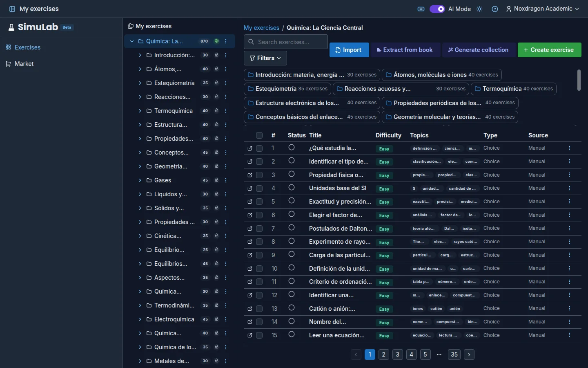Click the Easy badge on exercise row 1
Viewport: 588px width, 368px height.
(x=384, y=149)
